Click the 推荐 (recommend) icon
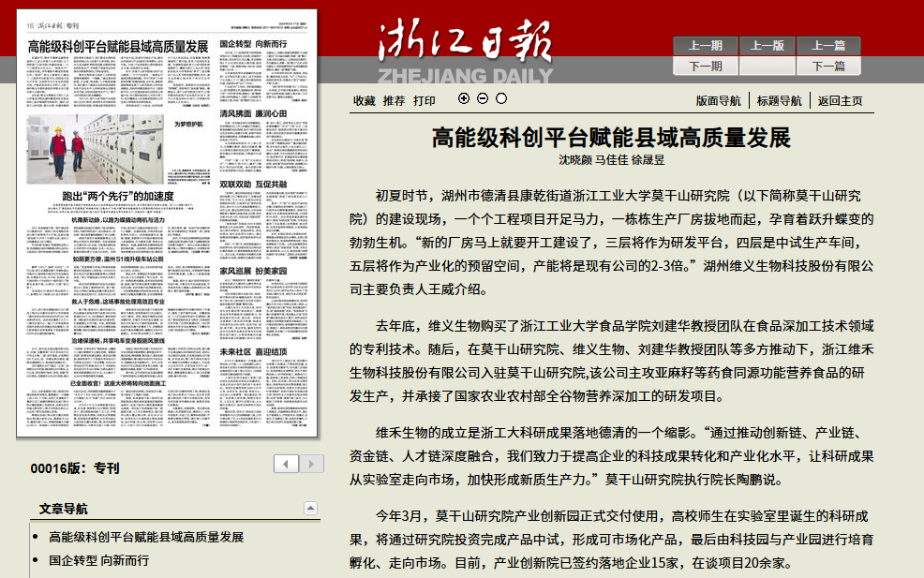Screen dimensions: 924x578 (x=394, y=99)
